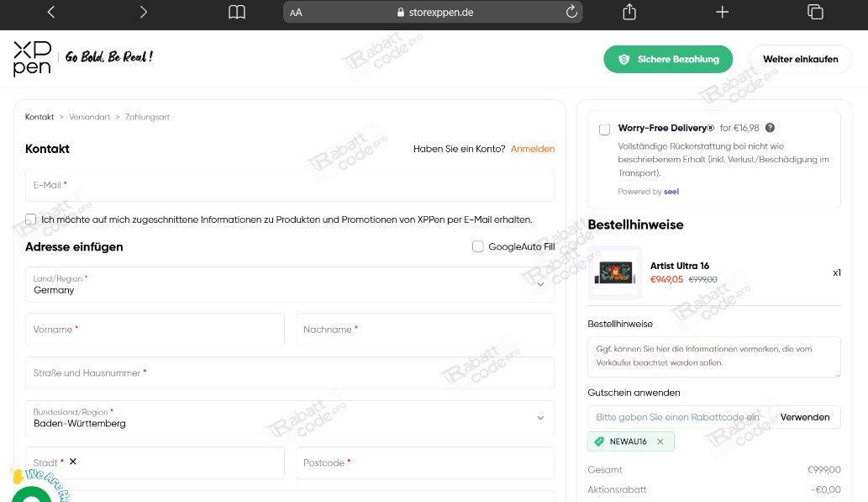Check the Worry-Free Delivery checkbox
The width and height of the screenshot is (868, 502).
604,129
